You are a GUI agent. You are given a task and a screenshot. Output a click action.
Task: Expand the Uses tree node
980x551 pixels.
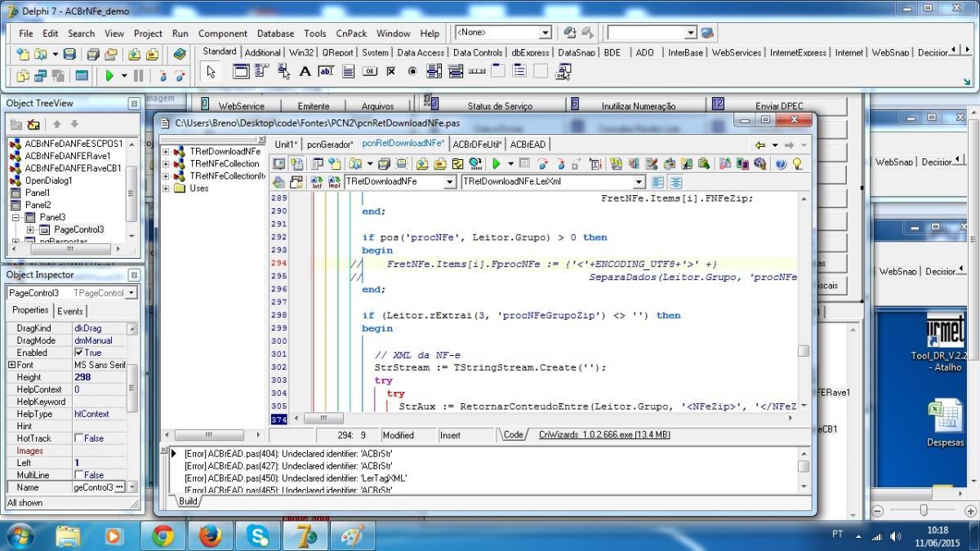point(167,189)
